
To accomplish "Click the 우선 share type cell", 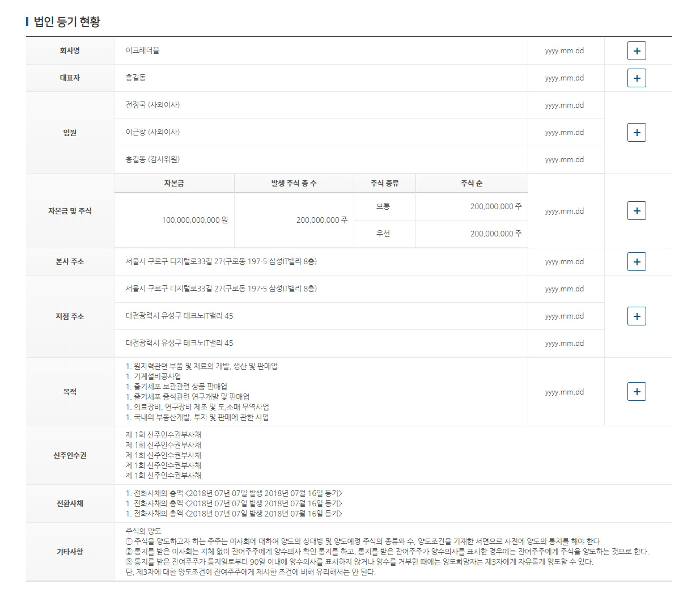I will 385,234.
